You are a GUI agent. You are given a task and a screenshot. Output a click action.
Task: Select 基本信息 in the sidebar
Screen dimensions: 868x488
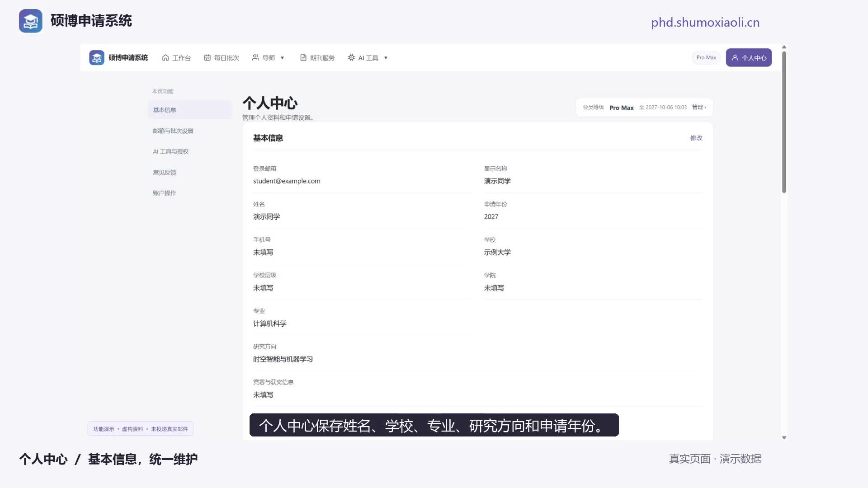pos(190,110)
